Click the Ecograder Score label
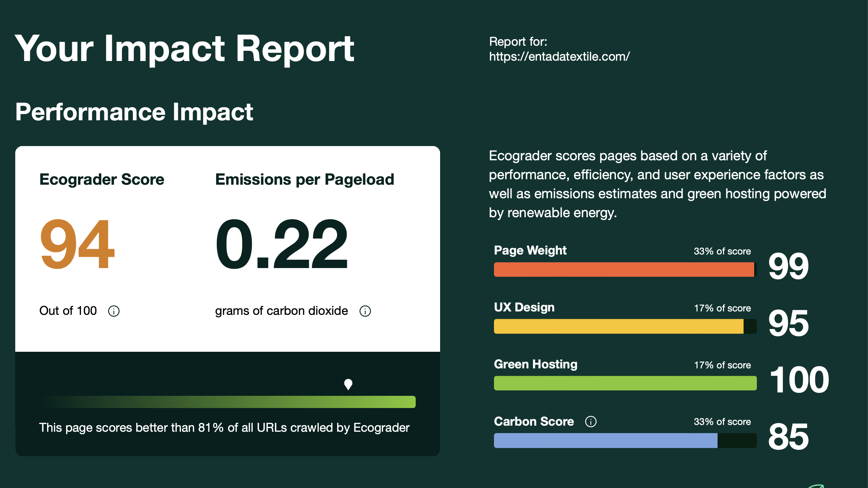The height and width of the screenshot is (488, 868). [102, 179]
